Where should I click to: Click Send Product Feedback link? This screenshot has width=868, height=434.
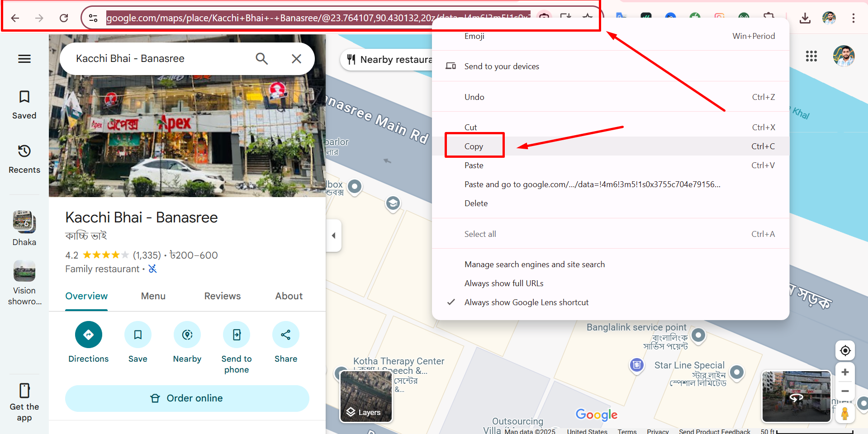click(714, 431)
